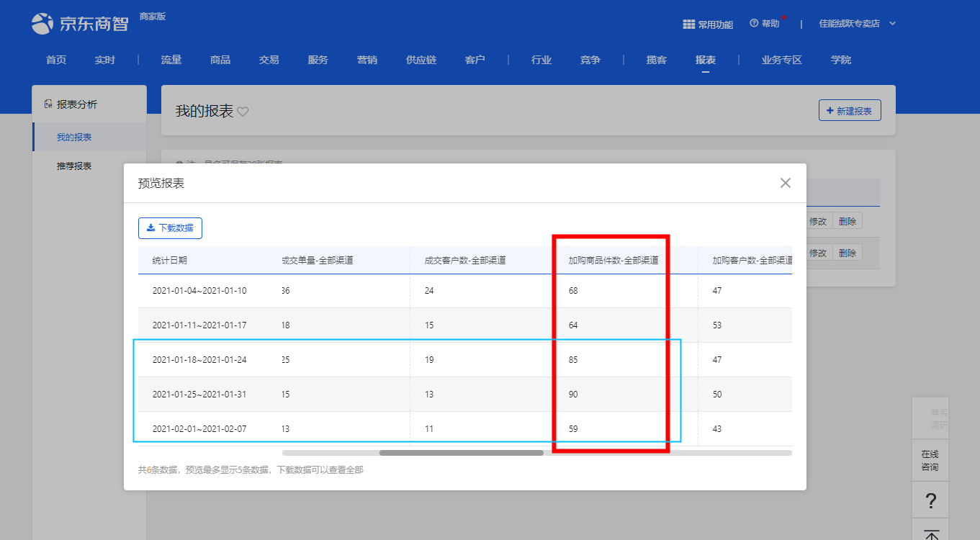Open the 交易 menu
980x540 pixels.
[x=269, y=60]
